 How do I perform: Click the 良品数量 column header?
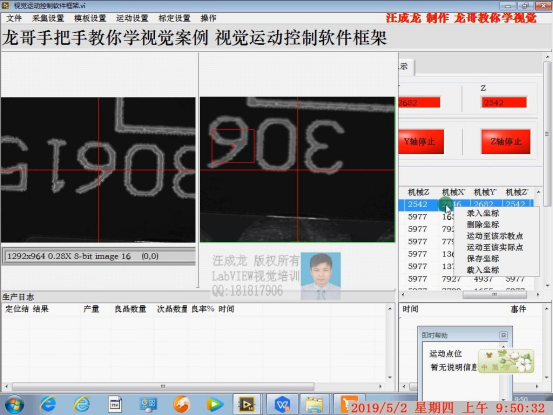click(130, 309)
